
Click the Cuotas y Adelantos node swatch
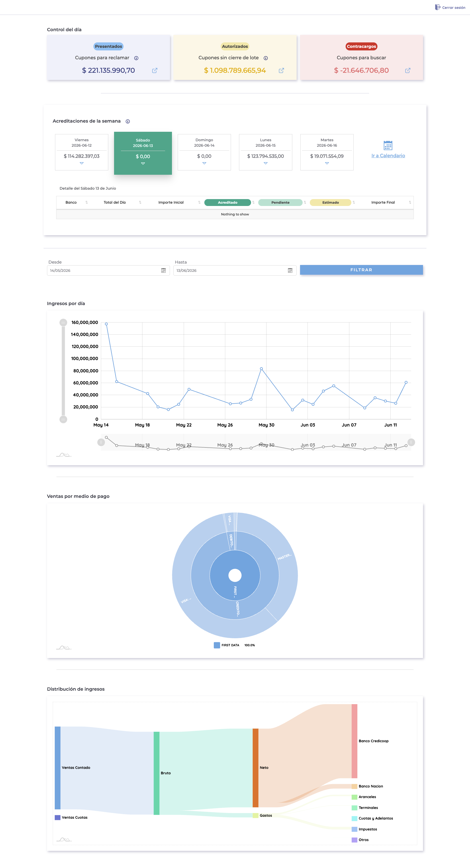point(354,818)
